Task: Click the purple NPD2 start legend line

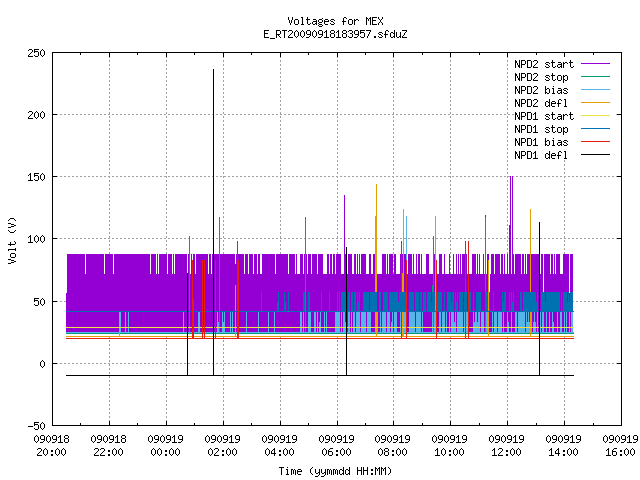Action: [x=595, y=64]
